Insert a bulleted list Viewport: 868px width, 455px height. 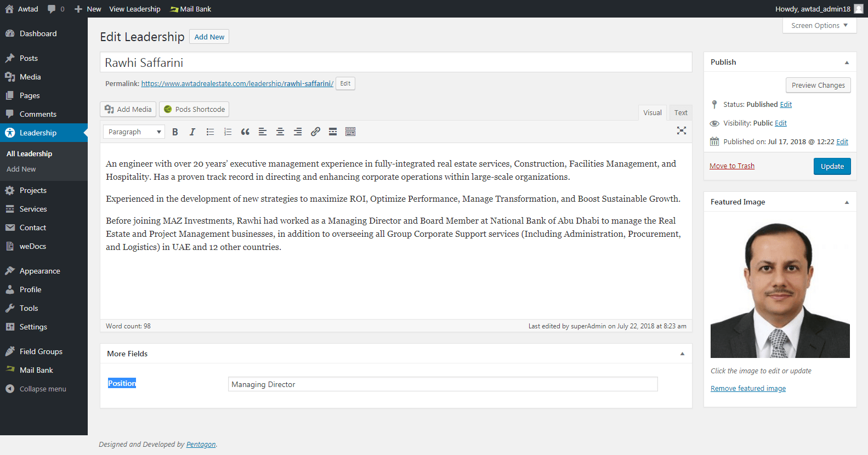pyautogui.click(x=210, y=132)
